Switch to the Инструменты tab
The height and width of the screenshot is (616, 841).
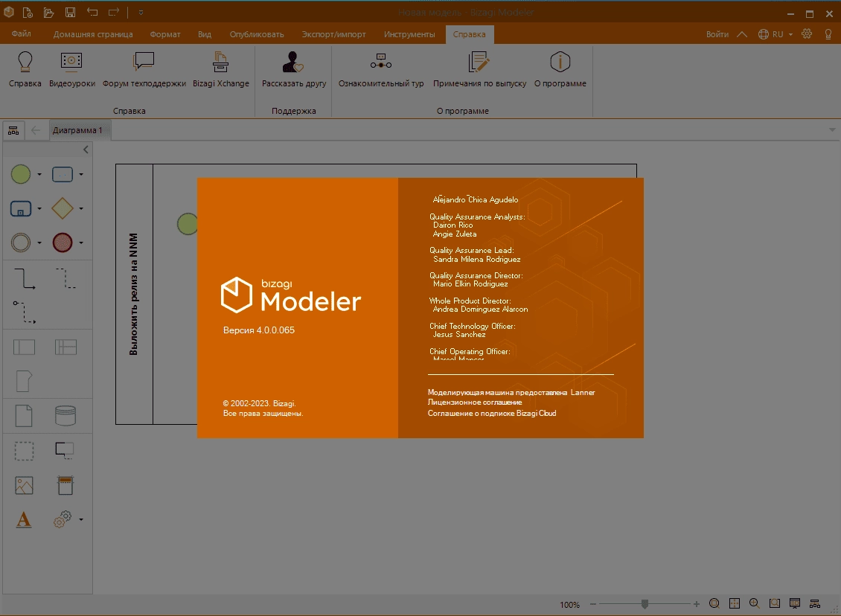[409, 34]
